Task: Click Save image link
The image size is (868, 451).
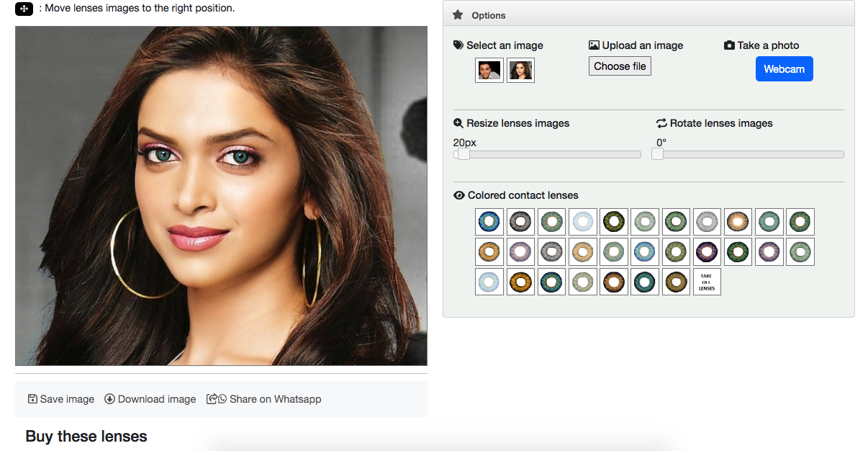Action: (x=61, y=399)
